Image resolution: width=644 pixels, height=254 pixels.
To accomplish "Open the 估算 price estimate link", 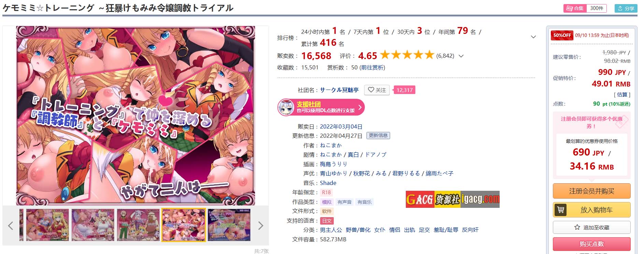I will click(x=622, y=95).
